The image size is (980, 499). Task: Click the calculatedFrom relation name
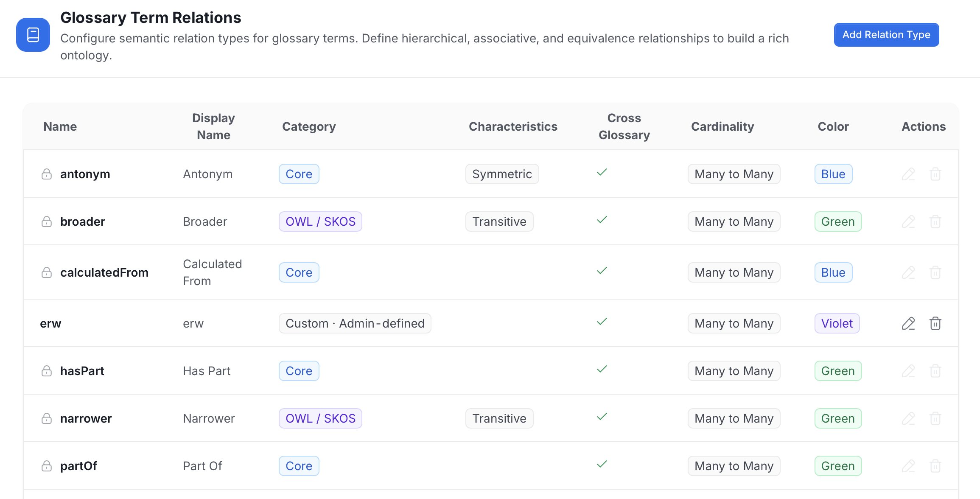(x=104, y=272)
